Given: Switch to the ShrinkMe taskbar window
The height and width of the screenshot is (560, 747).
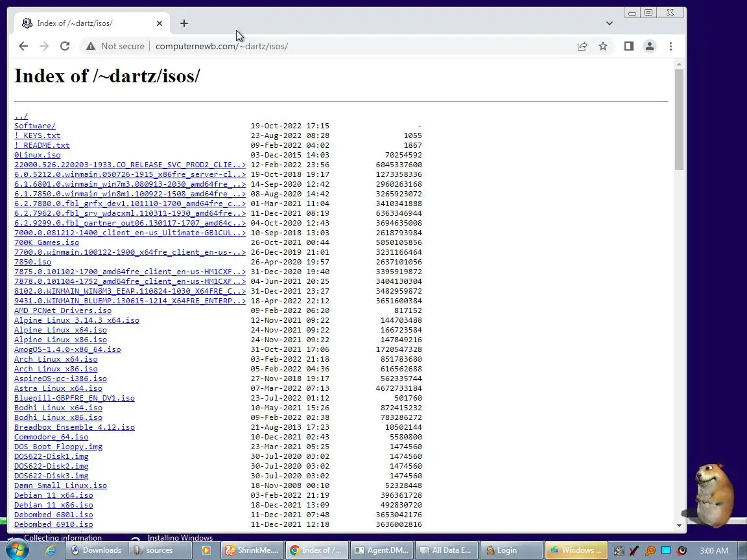Looking at the screenshot, I should tap(252, 550).
